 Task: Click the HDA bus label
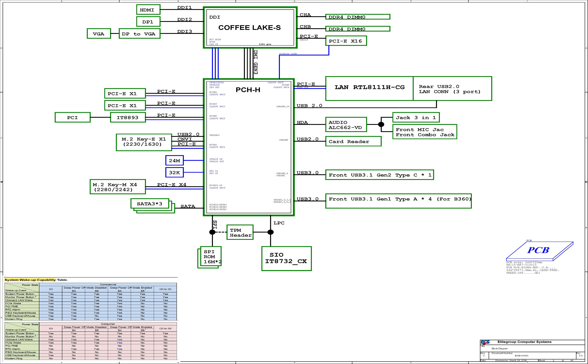click(x=302, y=123)
